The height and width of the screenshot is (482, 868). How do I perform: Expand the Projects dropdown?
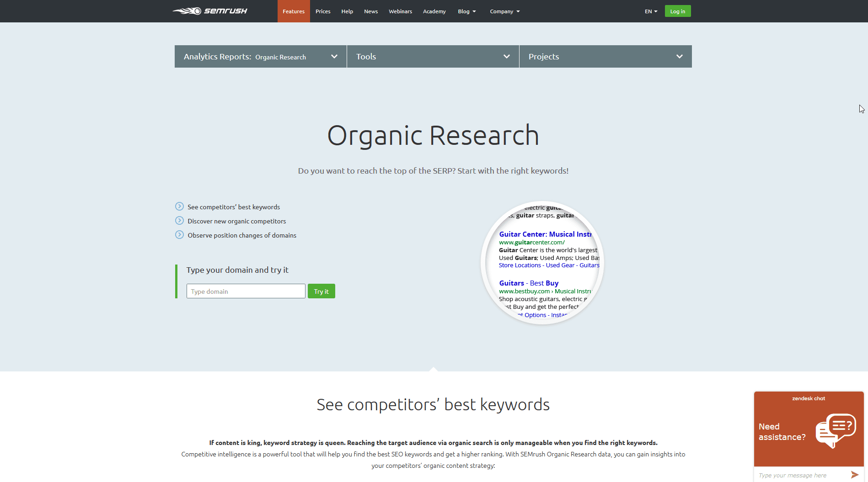click(679, 56)
